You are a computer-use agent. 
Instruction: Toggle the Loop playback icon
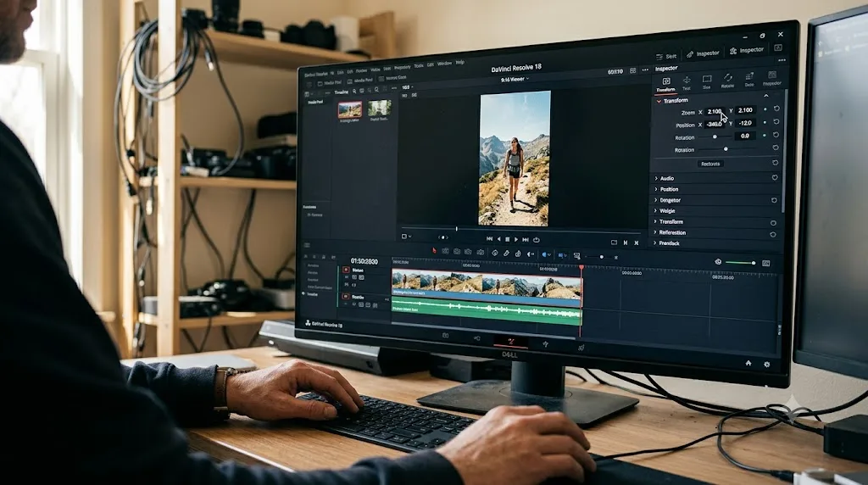(536, 240)
